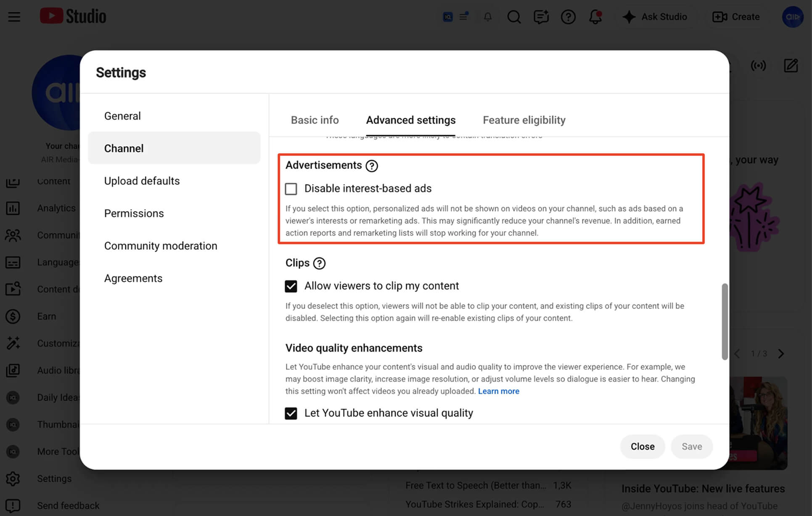Screen dimensions: 812x516
Task: Switch to the Basic info tab
Action: [315, 120]
